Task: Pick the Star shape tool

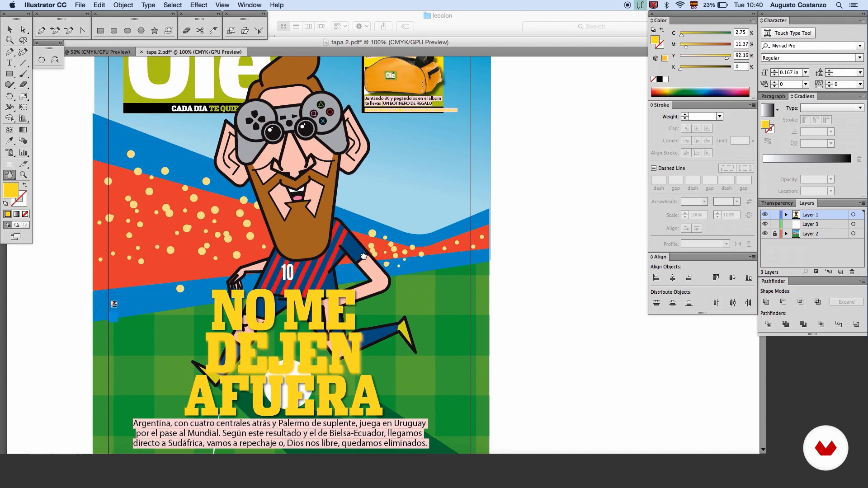Action: pyautogui.click(x=155, y=31)
